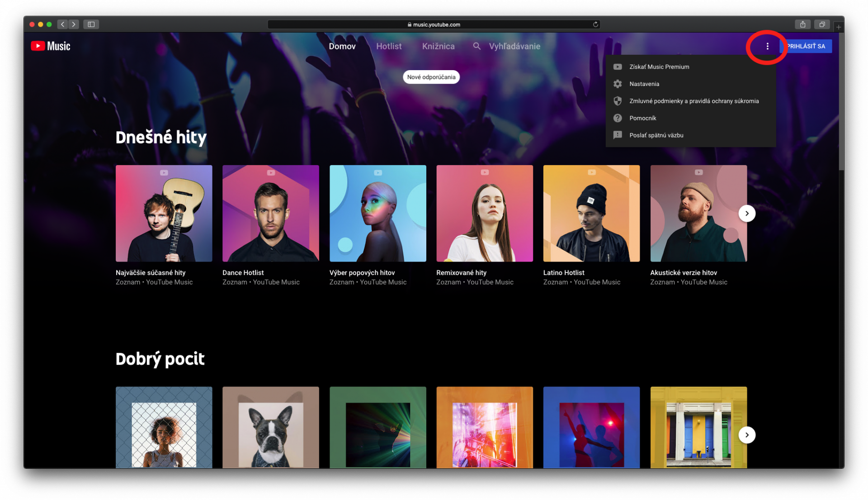Screen dimensions: 868x500
Task: Open the Dance Hotlist playlist thumbnail
Action: (x=271, y=214)
